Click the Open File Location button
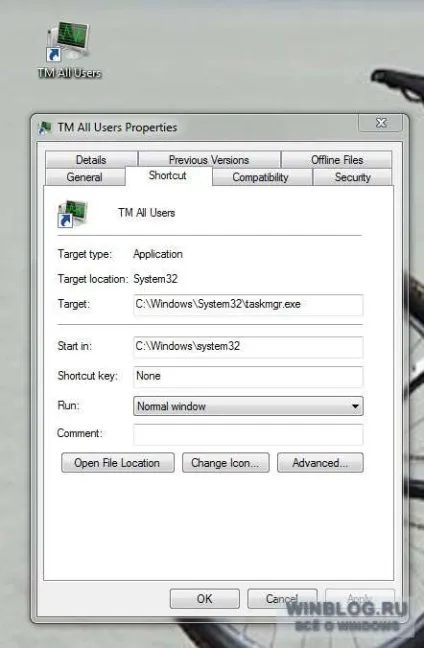This screenshot has height=648, width=424. click(x=118, y=462)
